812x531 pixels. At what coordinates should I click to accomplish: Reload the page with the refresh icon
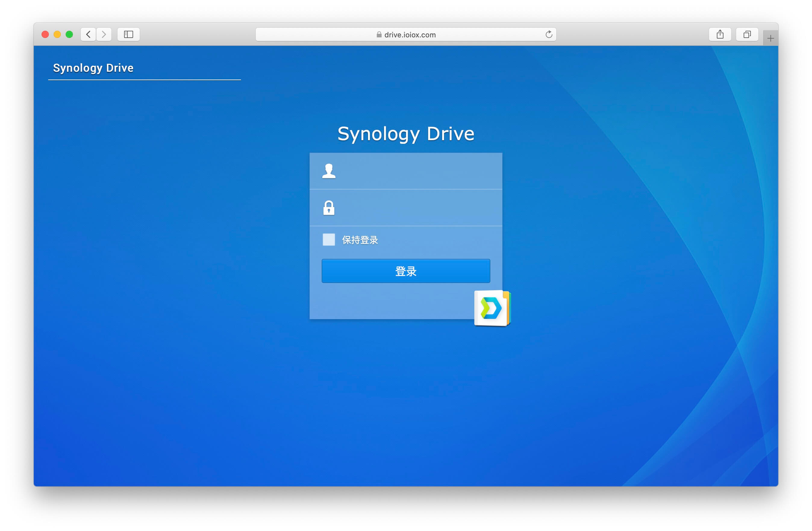[x=548, y=34]
